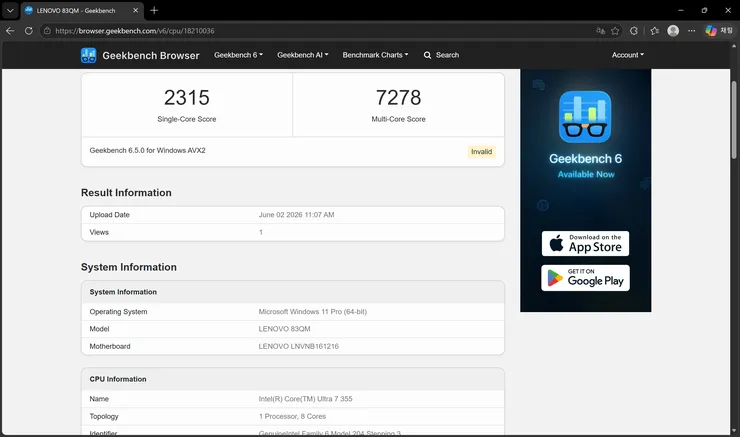Click the Geekbench Browser title link
The image size is (740, 437).
(151, 56)
